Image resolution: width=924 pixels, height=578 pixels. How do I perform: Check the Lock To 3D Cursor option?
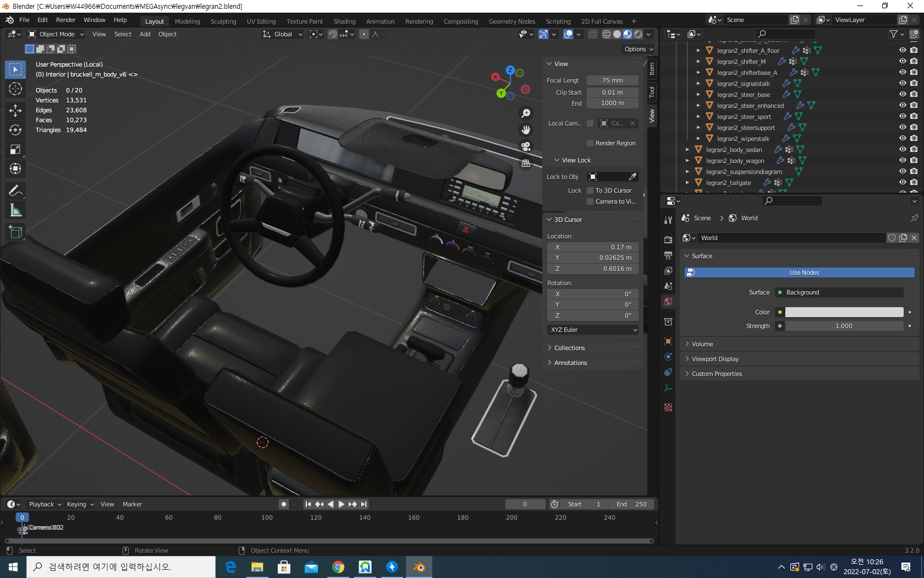590,190
